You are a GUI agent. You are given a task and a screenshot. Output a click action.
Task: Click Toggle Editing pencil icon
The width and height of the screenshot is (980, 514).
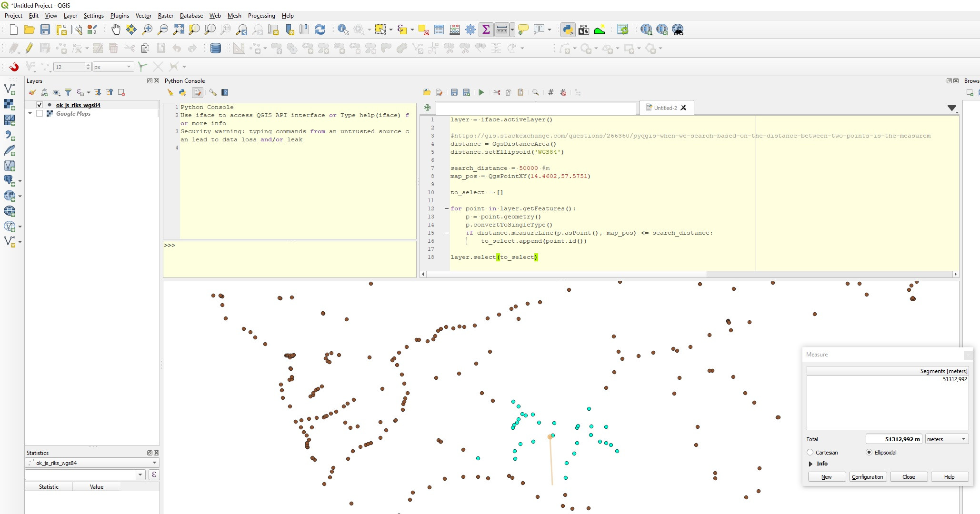[30, 48]
